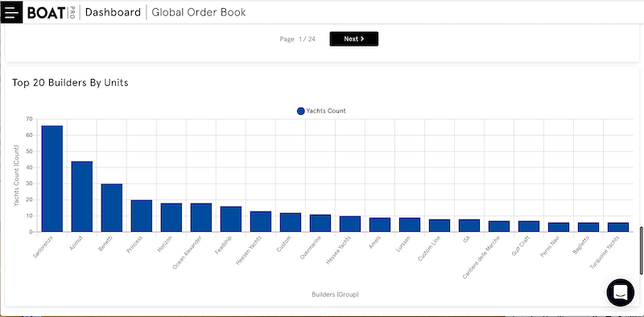Click the Next page button
Image resolution: width=644 pixels, height=317 pixels.
point(353,39)
